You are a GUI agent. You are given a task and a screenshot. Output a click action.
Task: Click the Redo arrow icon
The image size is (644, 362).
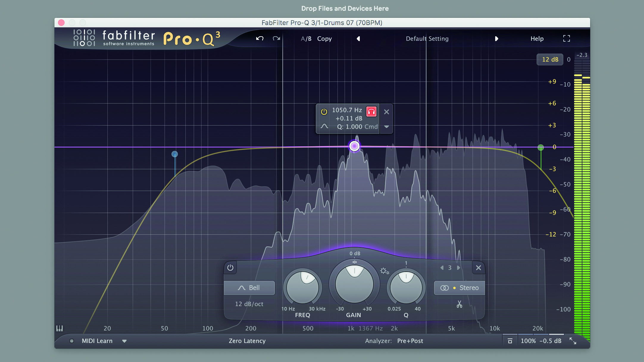[276, 38]
